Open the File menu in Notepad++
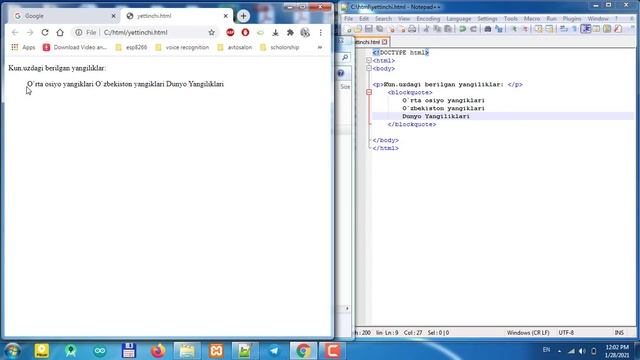 (x=348, y=19)
